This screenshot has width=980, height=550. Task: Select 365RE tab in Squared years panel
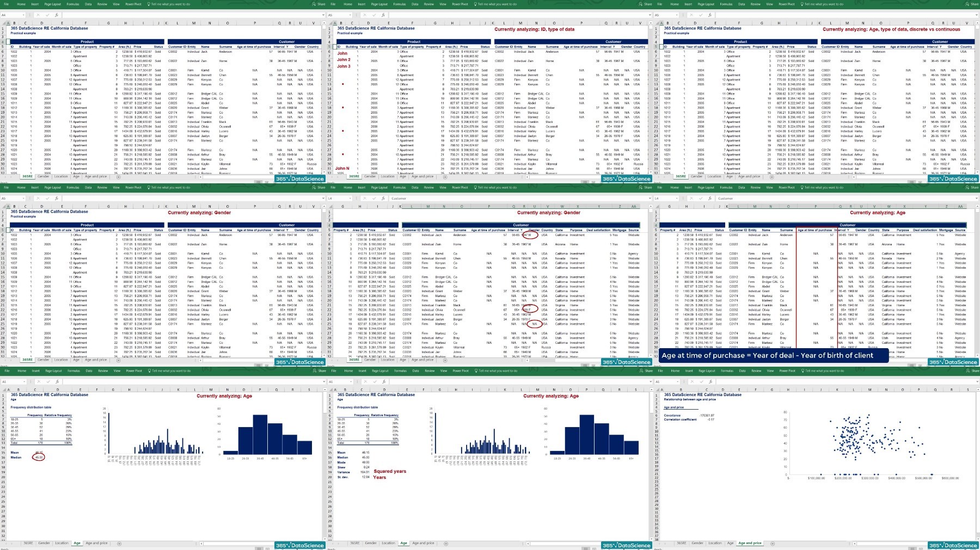pyautogui.click(x=354, y=543)
